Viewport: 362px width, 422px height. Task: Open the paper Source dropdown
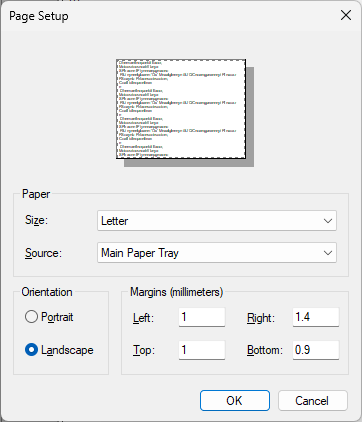point(217,253)
